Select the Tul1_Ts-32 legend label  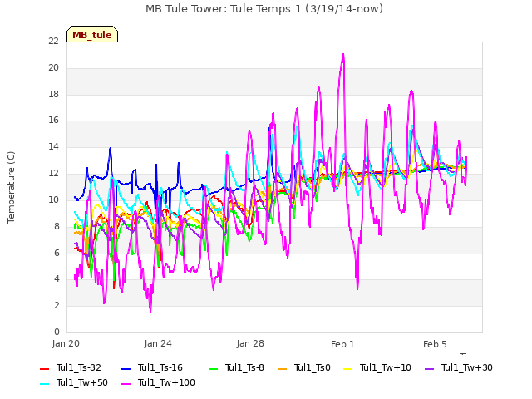point(79,367)
